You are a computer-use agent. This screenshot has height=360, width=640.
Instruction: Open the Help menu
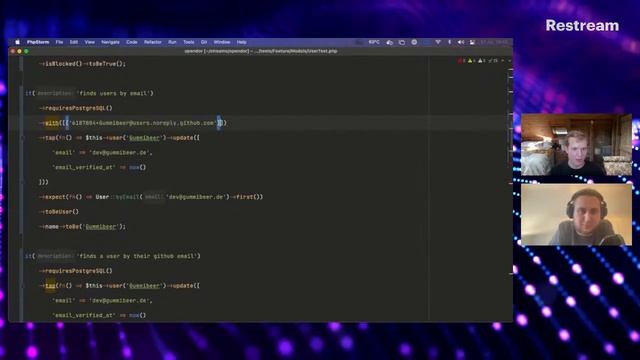pos(242,42)
